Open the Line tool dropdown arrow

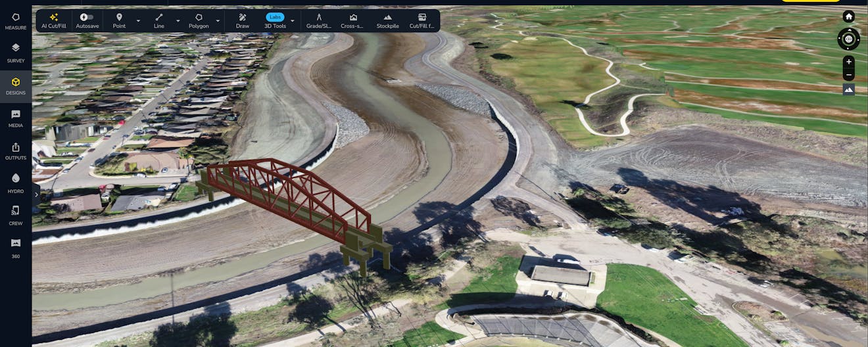(178, 21)
